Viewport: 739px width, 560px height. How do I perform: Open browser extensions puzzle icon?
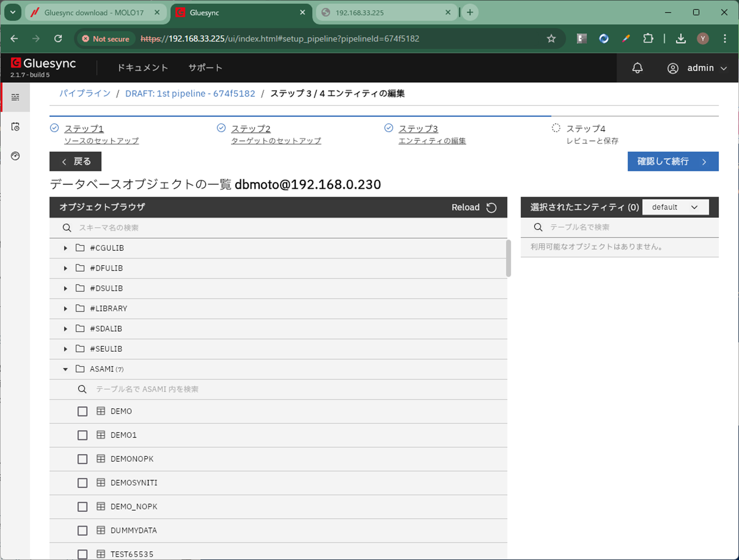[x=648, y=39]
